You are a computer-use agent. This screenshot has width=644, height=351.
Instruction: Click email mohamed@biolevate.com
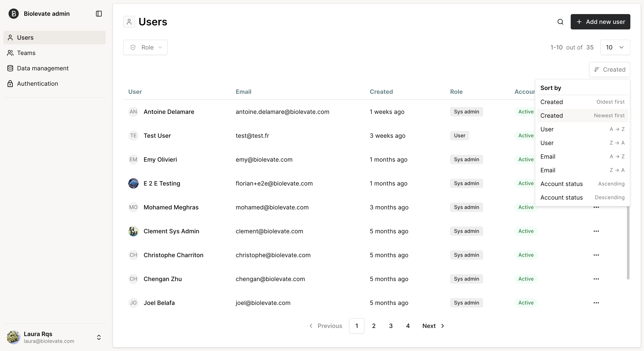tap(272, 207)
